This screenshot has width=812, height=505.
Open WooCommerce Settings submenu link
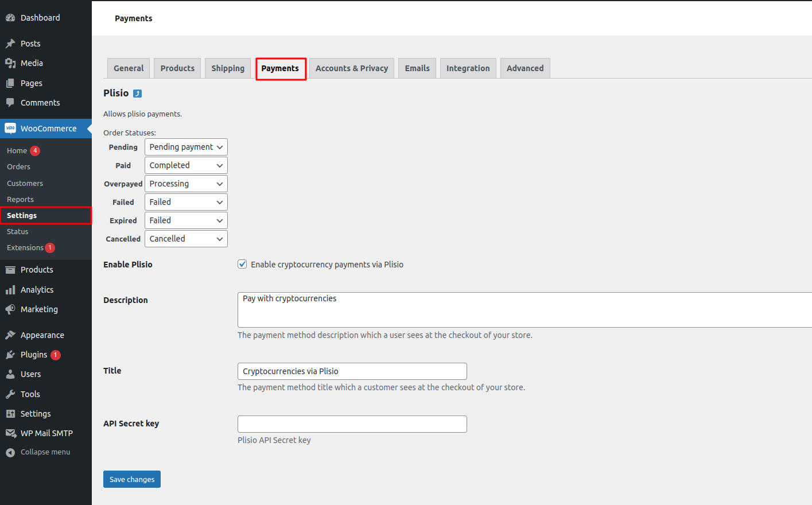point(22,216)
